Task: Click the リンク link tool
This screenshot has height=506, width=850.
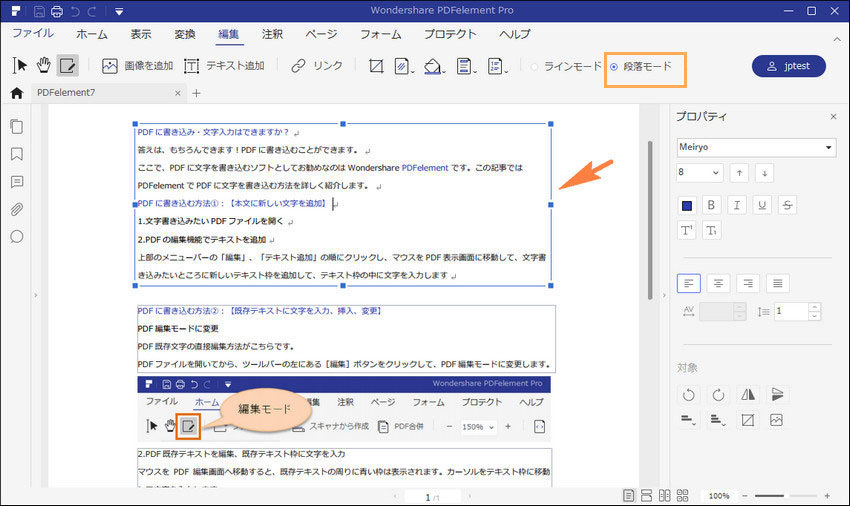Action: tap(317, 66)
